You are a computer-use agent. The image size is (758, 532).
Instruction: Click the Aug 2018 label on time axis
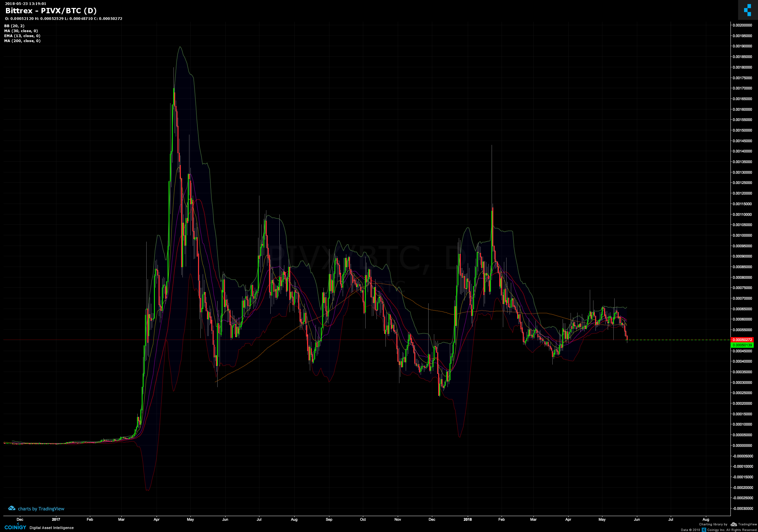(x=706, y=519)
